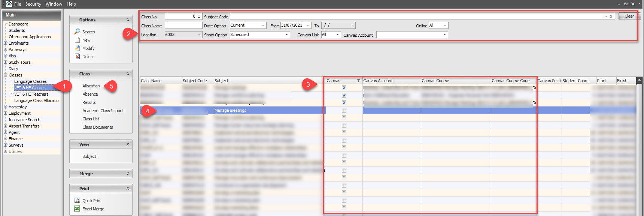Image resolution: width=644 pixels, height=216 pixels.
Task: Open the Canvas Account dropdown
Action: tap(444, 35)
